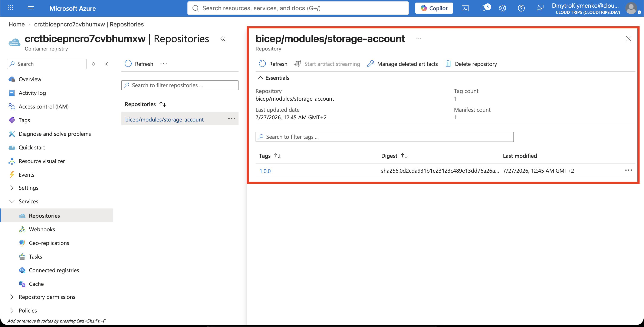Viewport: 644px width, 327px height.
Task: Open tag 1.0.0
Action: coord(265,171)
